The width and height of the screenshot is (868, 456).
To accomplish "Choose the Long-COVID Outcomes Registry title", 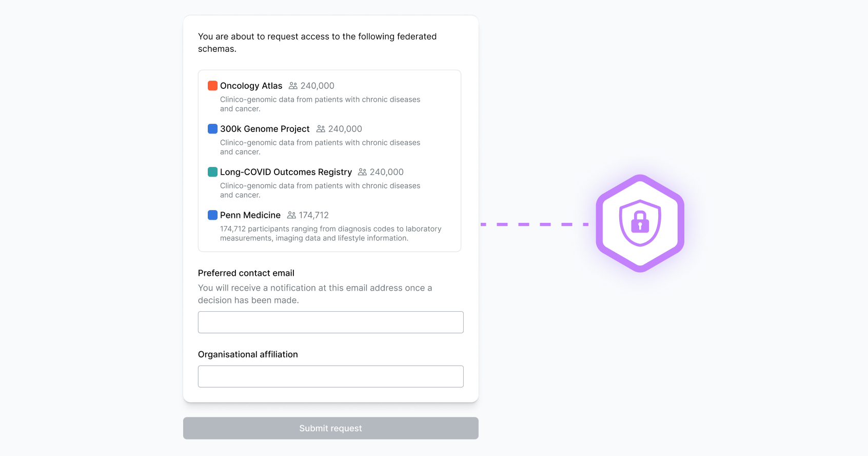I will (x=286, y=172).
